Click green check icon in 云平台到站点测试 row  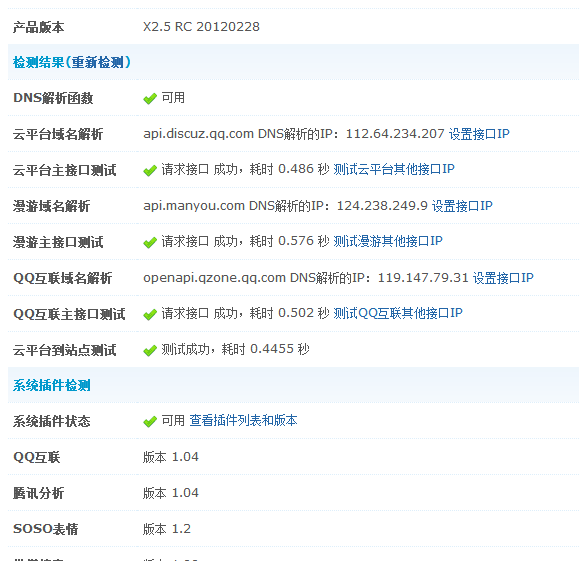coord(150,350)
